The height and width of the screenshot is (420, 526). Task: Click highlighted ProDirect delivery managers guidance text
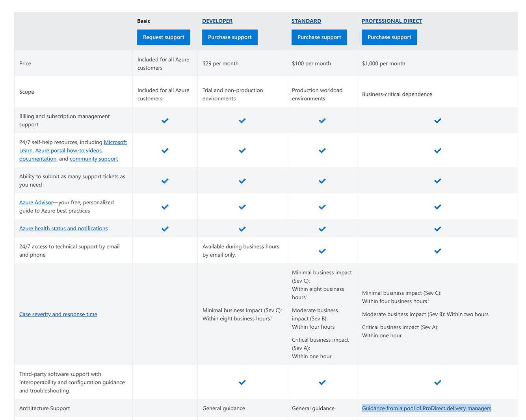pyautogui.click(x=426, y=408)
